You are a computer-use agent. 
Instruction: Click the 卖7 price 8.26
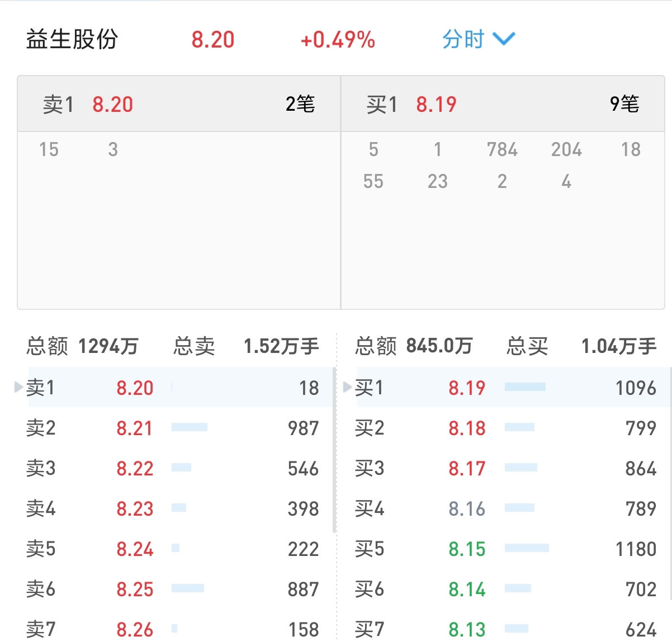pyautogui.click(x=135, y=629)
